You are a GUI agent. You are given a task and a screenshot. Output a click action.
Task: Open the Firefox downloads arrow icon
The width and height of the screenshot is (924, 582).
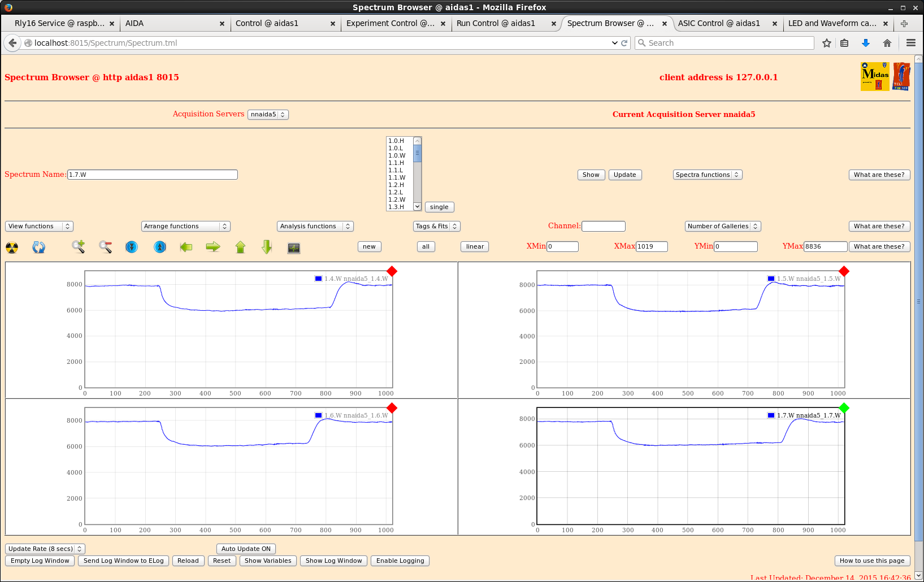(865, 43)
